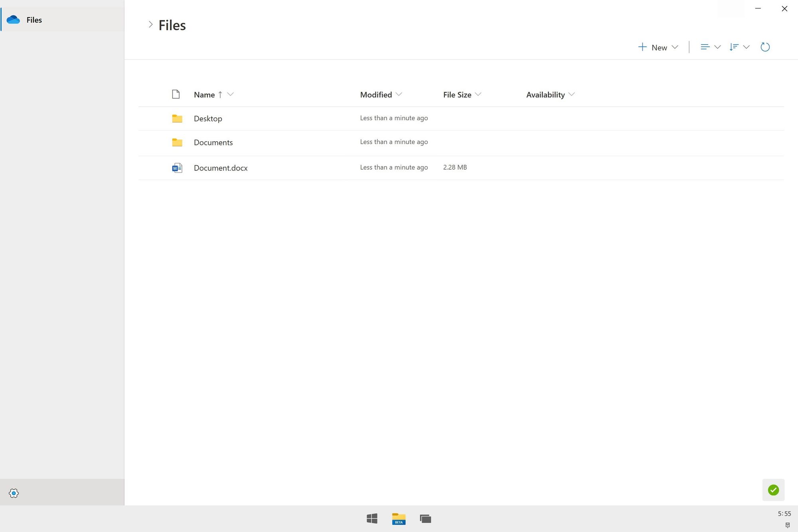Image resolution: width=798 pixels, height=532 pixels.
Task: Expand the Files breadcrumb arrow
Action: click(150, 24)
